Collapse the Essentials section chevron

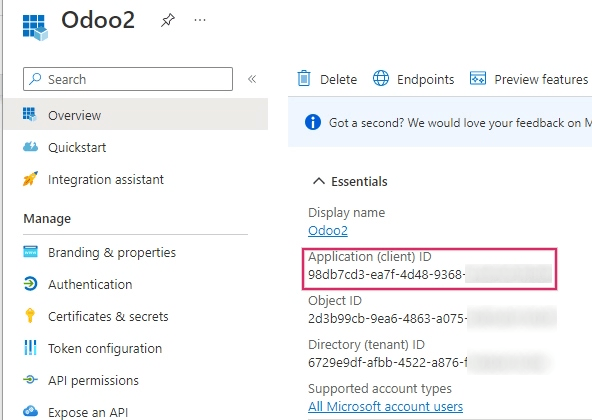[x=319, y=181]
